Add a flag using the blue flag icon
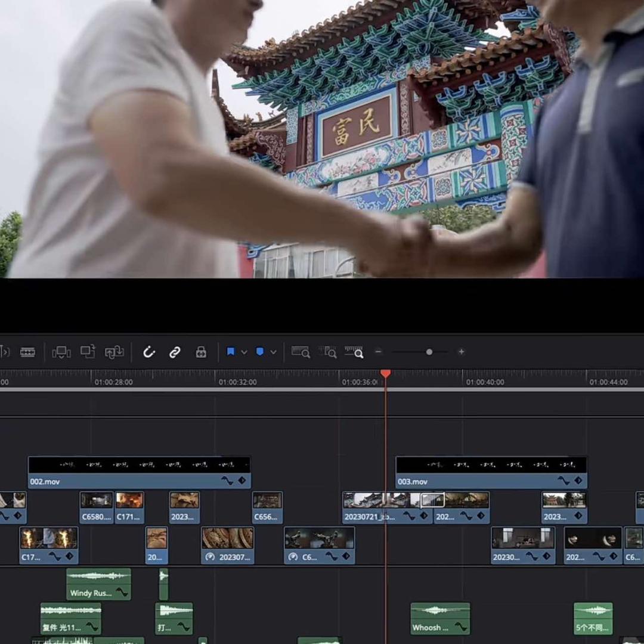Screen dimensions: 644x644 pyautogui.click(x=231, y=352)
